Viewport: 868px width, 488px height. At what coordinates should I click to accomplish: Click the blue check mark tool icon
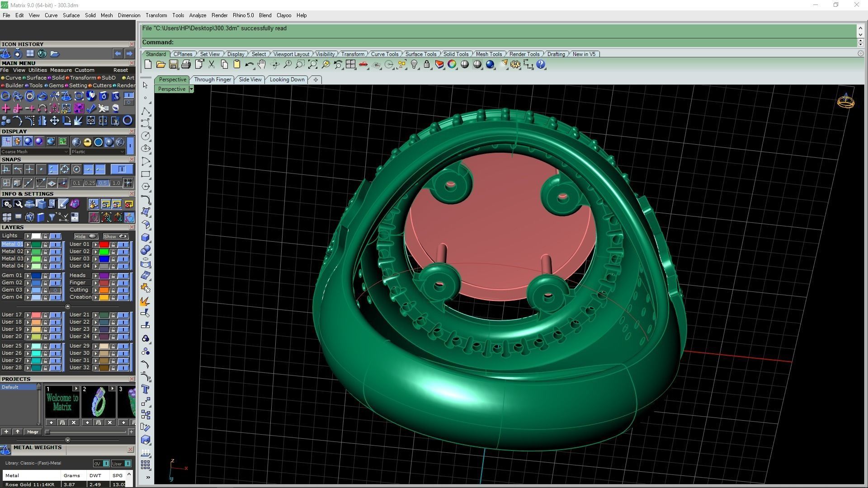pos(91,108)
